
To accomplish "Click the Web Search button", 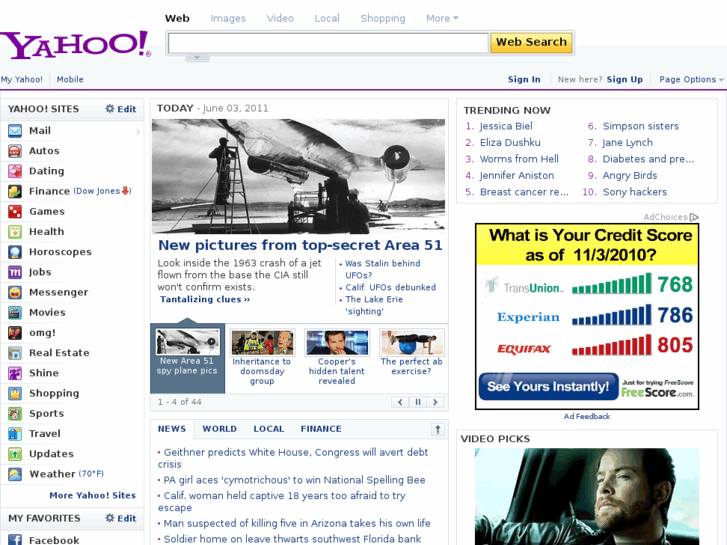I will pos(531,43).
